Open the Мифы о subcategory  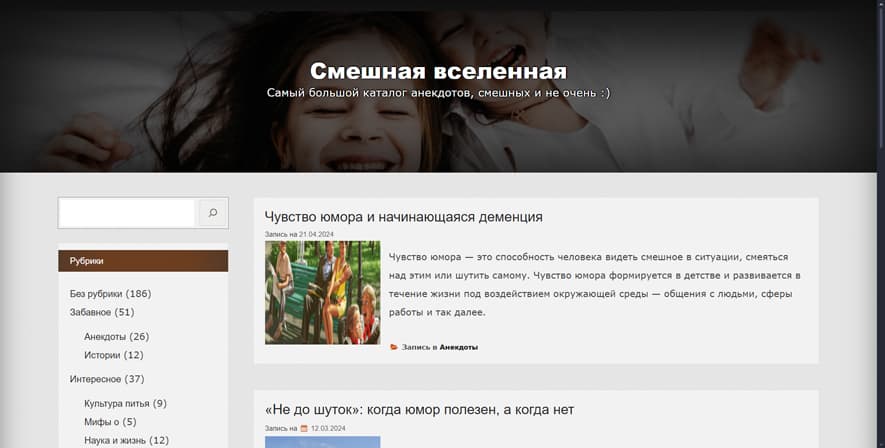pyautogui.click(x=102, y=421)
